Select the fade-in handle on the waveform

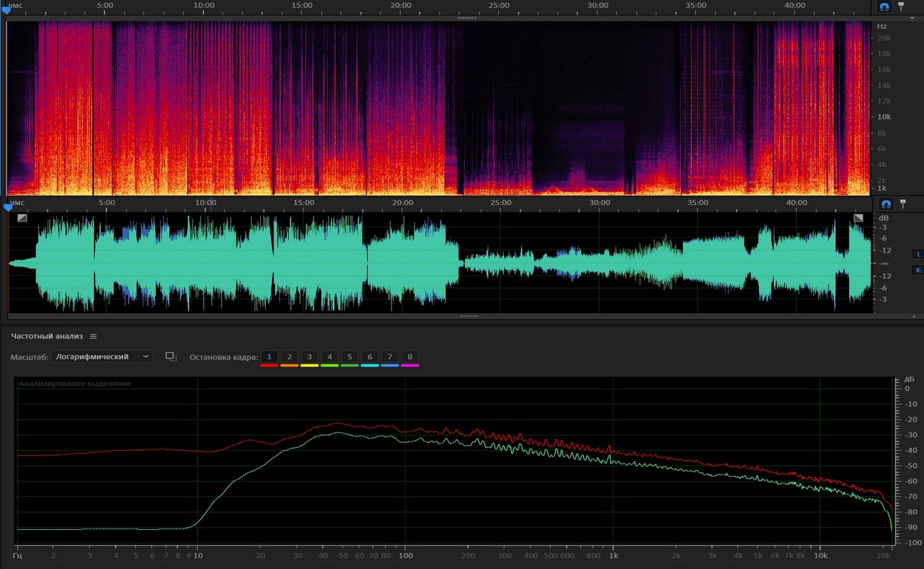[x=22, y=218]
